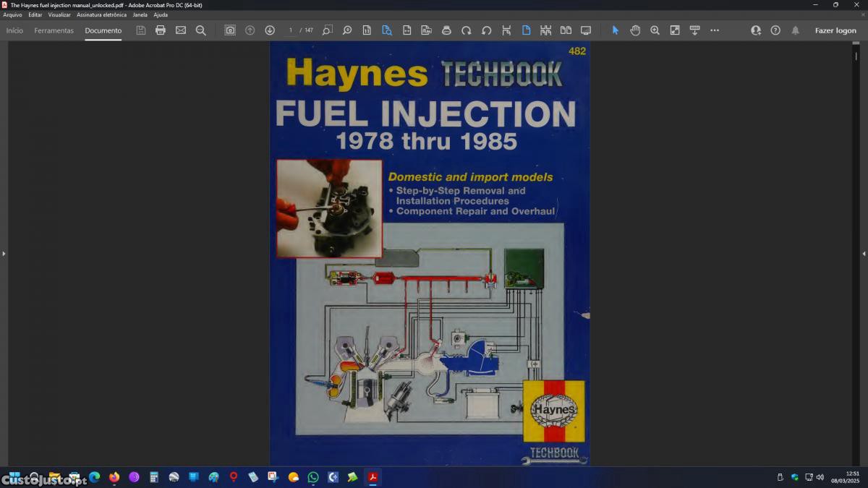
Task: Click the rotate clockwise icon
Action: 467,30
